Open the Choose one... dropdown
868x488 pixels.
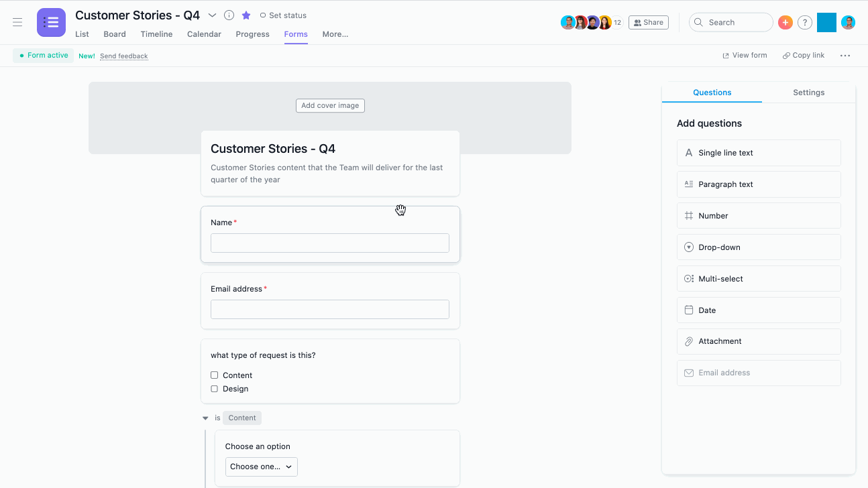coord(261,467)
